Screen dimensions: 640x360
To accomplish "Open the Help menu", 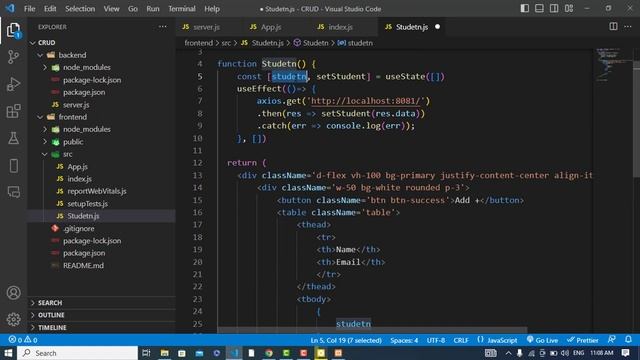I will coord(212,9).
